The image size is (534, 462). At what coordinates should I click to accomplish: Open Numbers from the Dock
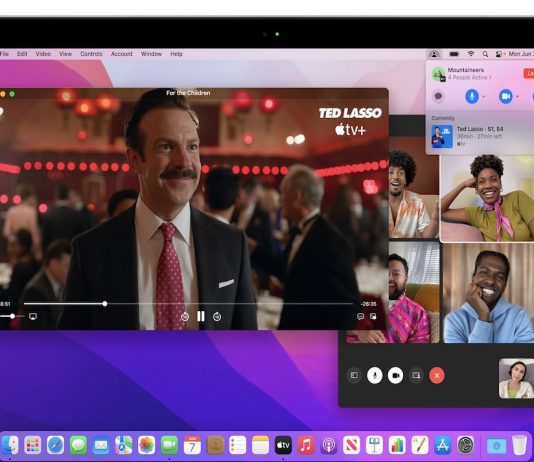[397, 445]
